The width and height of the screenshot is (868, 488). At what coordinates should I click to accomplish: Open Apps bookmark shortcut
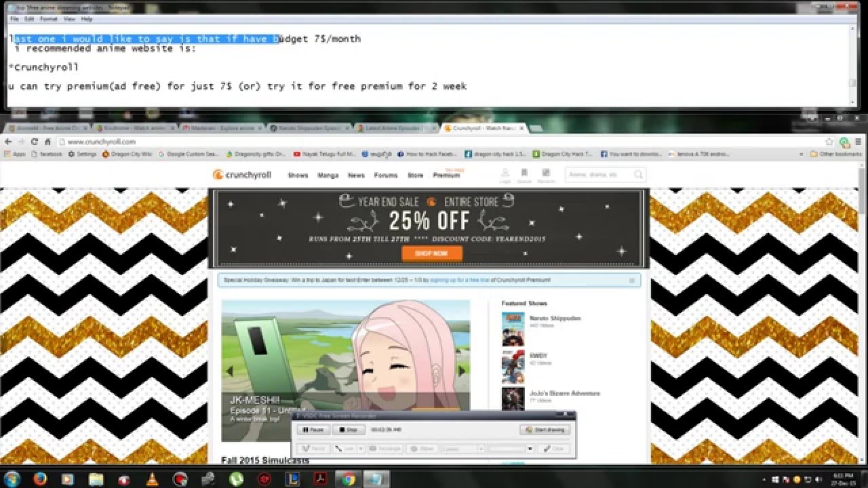click(x=14, y=154)
